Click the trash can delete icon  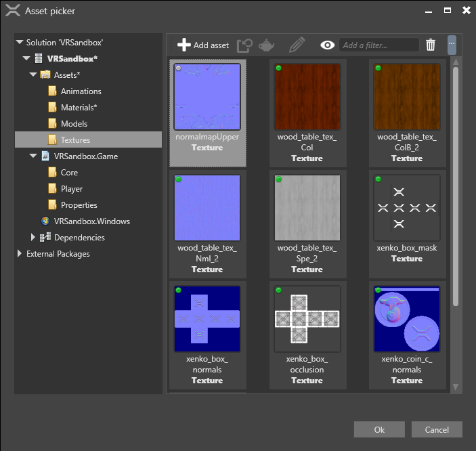pyautogui.click(x=431, y=45)
